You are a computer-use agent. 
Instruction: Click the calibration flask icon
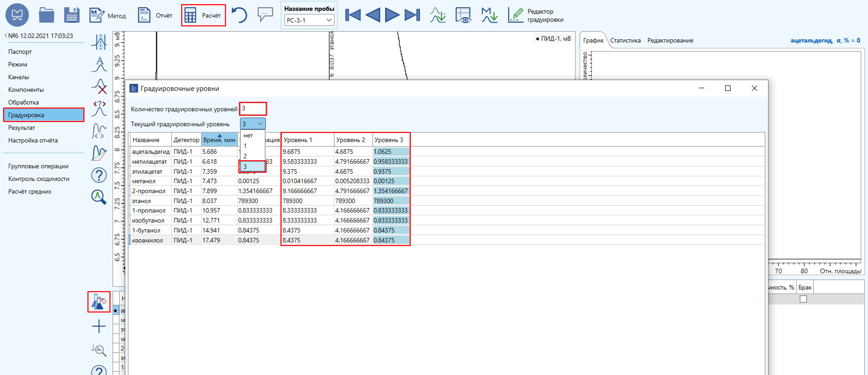tap(99, 302)
